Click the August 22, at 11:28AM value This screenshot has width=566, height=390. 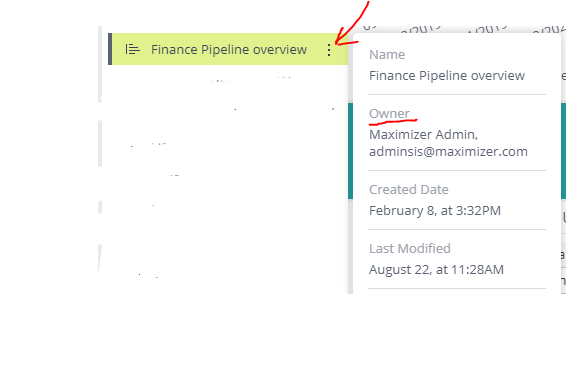[436, 270]
